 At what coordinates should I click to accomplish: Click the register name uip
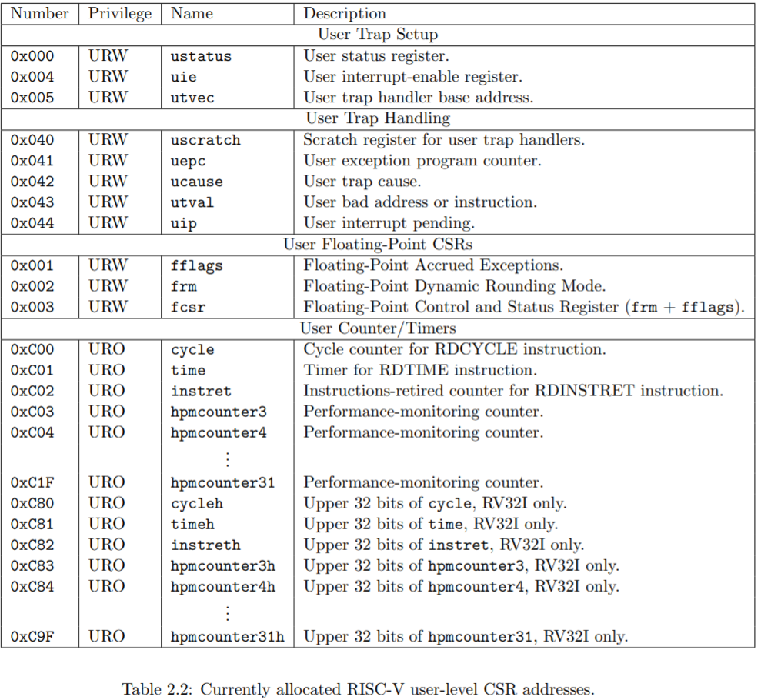point(183,224)
